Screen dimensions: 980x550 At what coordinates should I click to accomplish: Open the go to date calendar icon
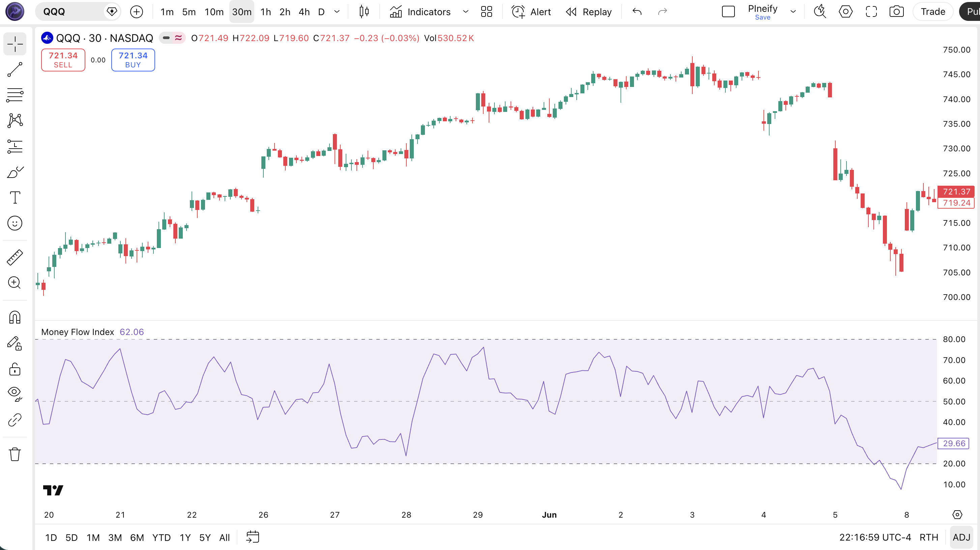(x=253, y=538)
